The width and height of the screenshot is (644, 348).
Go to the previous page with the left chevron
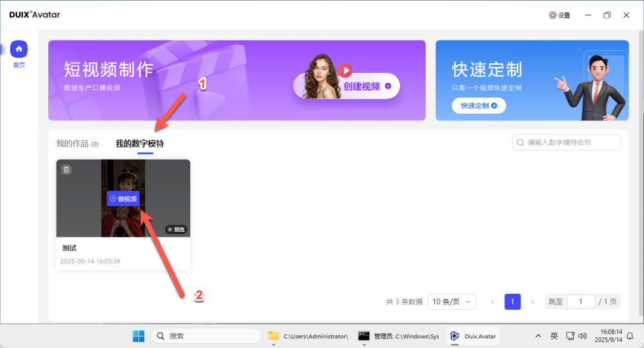(x=493, y=302)
